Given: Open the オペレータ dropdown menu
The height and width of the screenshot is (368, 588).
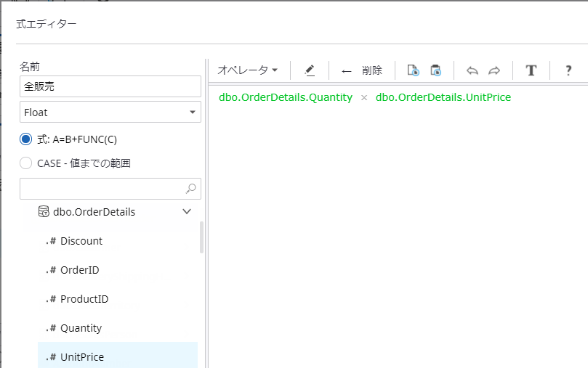Looking at the screenshot, I should coord(248,70).
